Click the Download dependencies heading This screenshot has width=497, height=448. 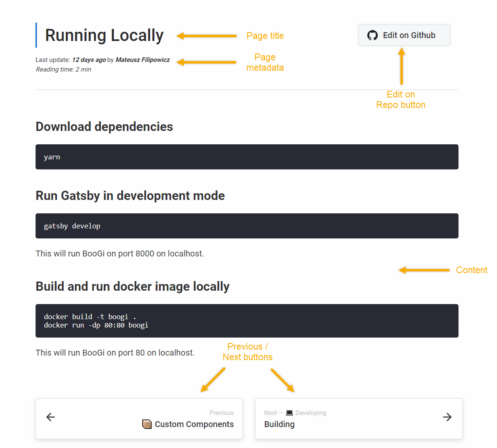104,127
